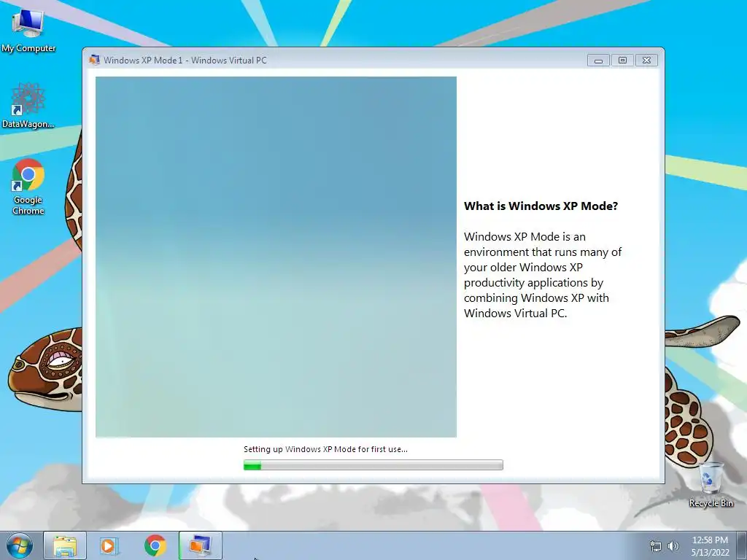Click the Windows XP Mode description paragraph
Screen dimensions: 747x560
[x=543, y=275]
